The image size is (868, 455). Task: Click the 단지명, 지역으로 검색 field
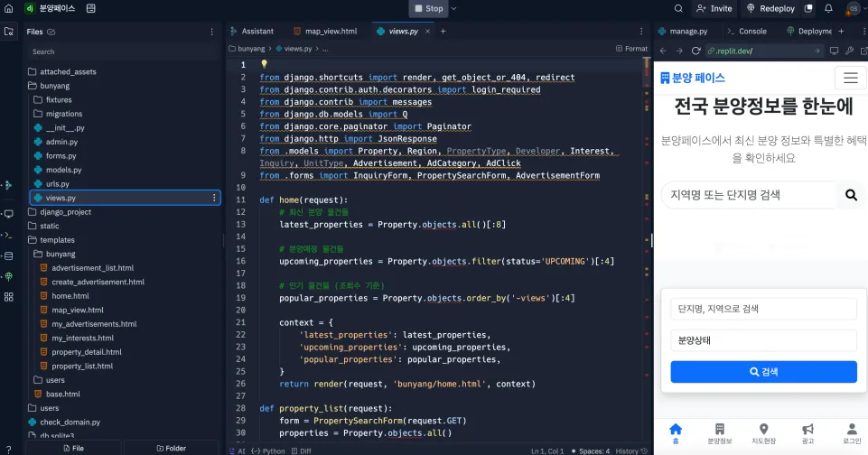[763, 309]
